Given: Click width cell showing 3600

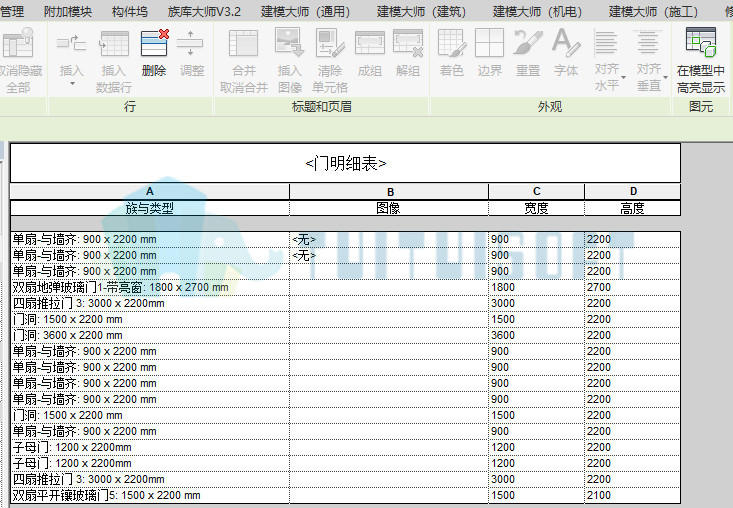Looking at the screenshot, I should point(537,336).
